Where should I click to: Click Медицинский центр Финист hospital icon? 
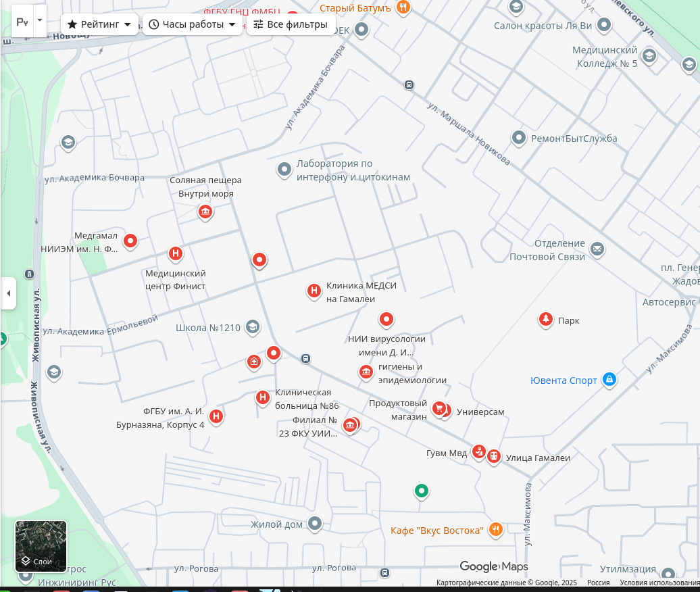tap(176, 253)
